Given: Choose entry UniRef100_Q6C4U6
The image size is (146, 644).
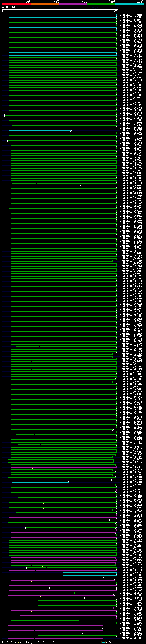Looking at the screenshot, I should coord(131,480).
